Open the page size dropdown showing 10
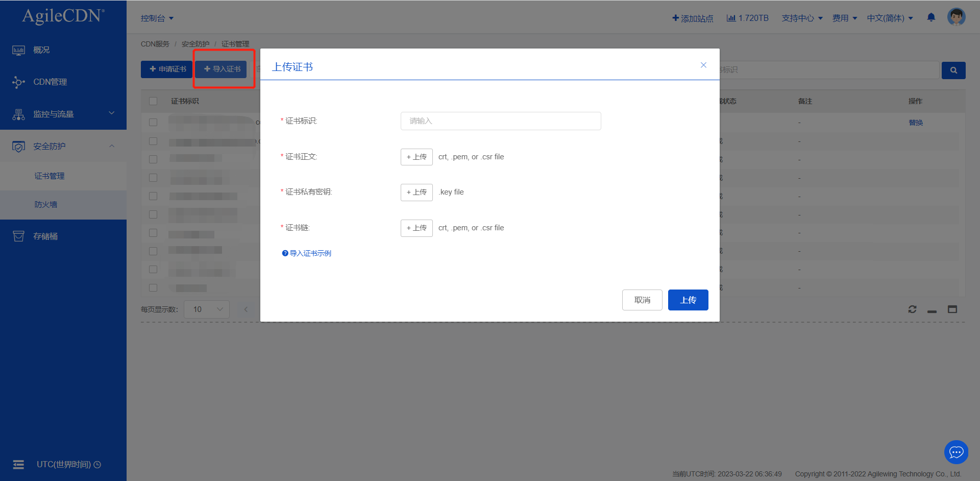The height and width of the screenshot is (481, 980). (x=207, y=309)
